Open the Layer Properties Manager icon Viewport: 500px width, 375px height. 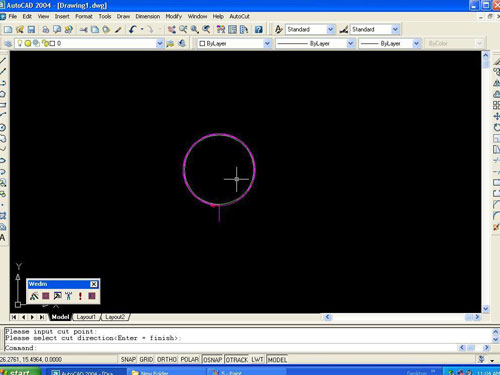(x=8, y=43)
